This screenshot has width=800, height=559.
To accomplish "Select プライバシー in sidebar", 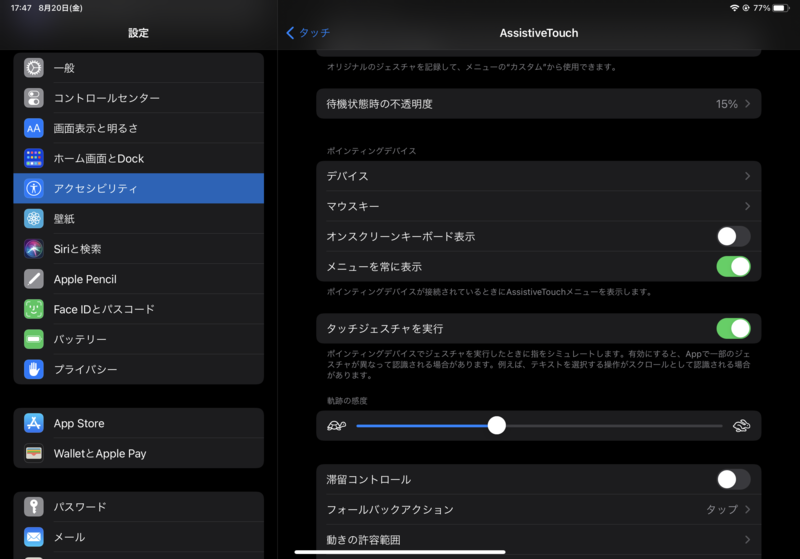I will [139, 369].
